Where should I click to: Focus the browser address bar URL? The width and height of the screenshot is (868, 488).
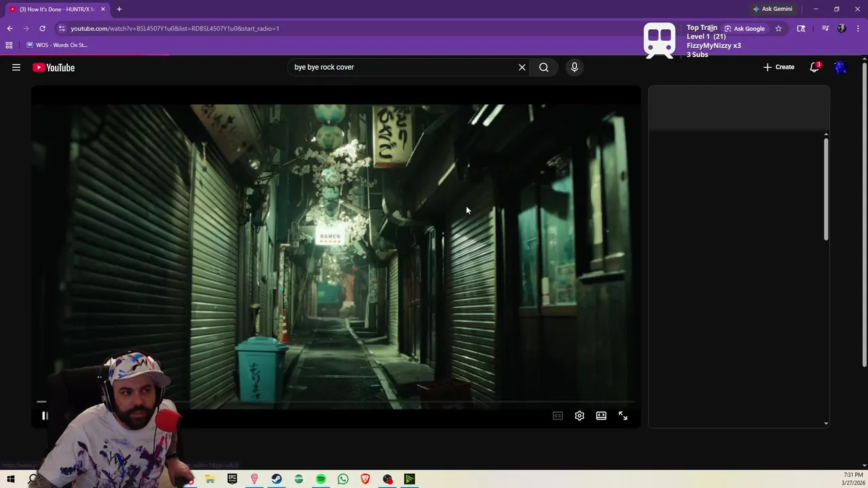175,28
